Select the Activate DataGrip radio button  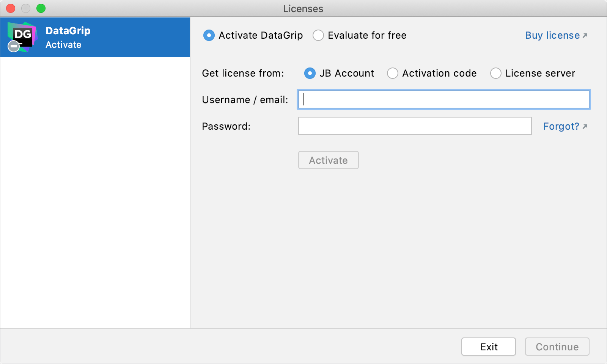(x=209, y=35)
